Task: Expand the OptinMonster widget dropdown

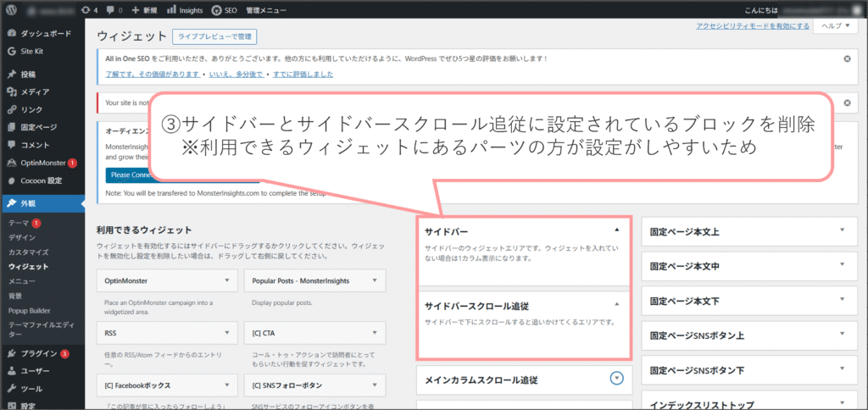Action: click(x=226, y=280)
